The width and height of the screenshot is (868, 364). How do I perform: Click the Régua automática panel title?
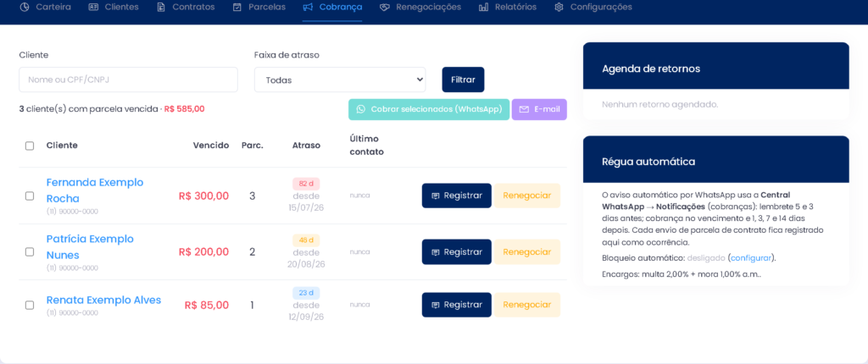(x=648, y=162)
